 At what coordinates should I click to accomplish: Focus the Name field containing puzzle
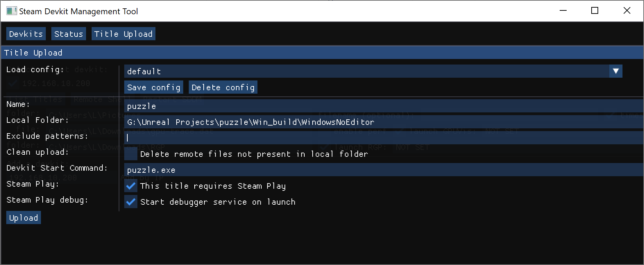(382, 106)
